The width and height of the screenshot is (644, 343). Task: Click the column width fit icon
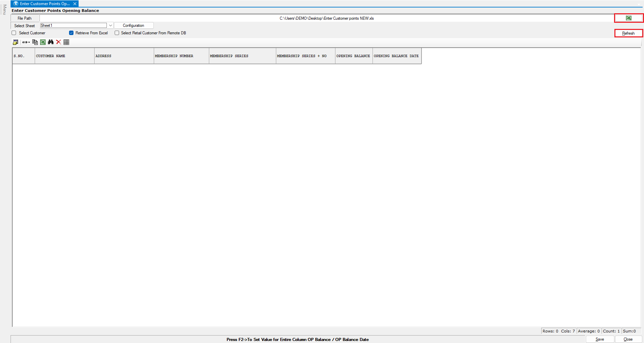click(26, 42)
